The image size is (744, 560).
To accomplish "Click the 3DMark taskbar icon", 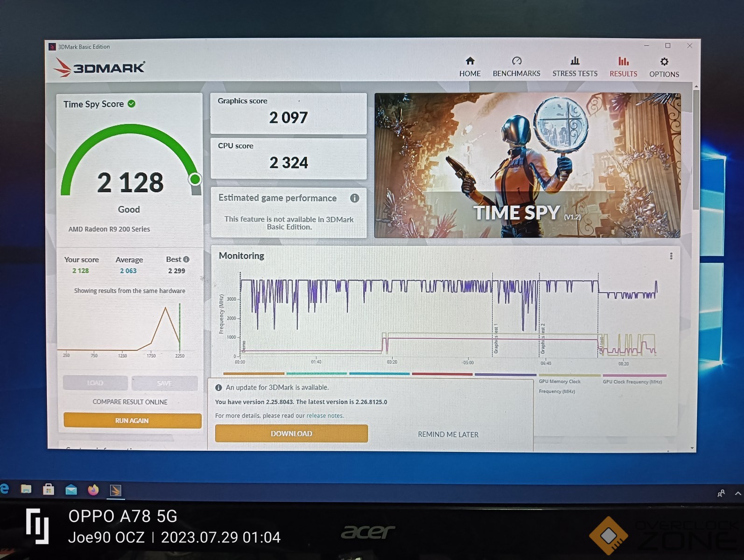I will [x=115, y=490].
